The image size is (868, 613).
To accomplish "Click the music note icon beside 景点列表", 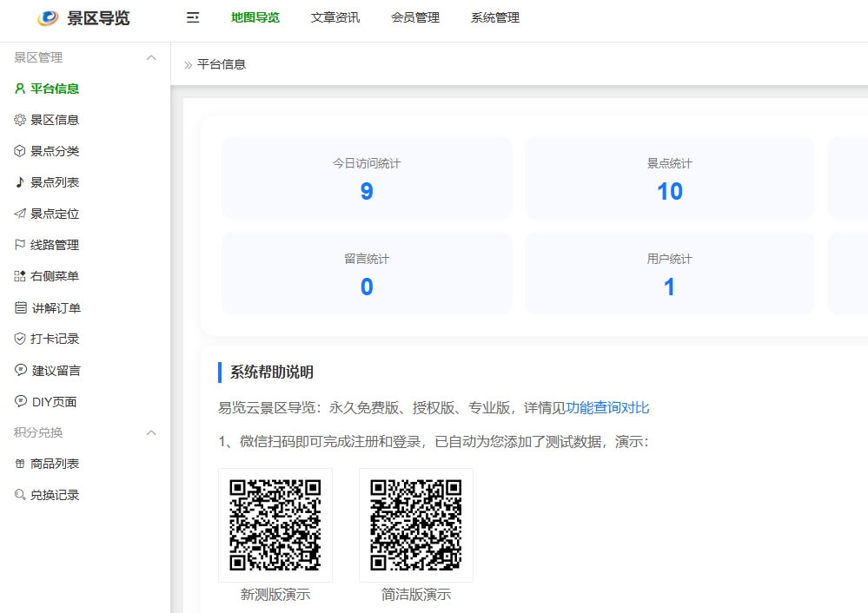I will tap(20, 182).
